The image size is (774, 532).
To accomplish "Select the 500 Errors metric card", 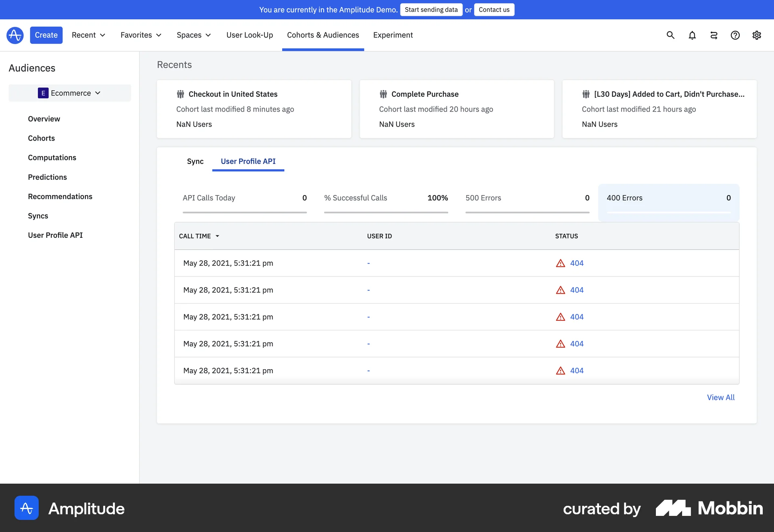I will click(527, 202).
